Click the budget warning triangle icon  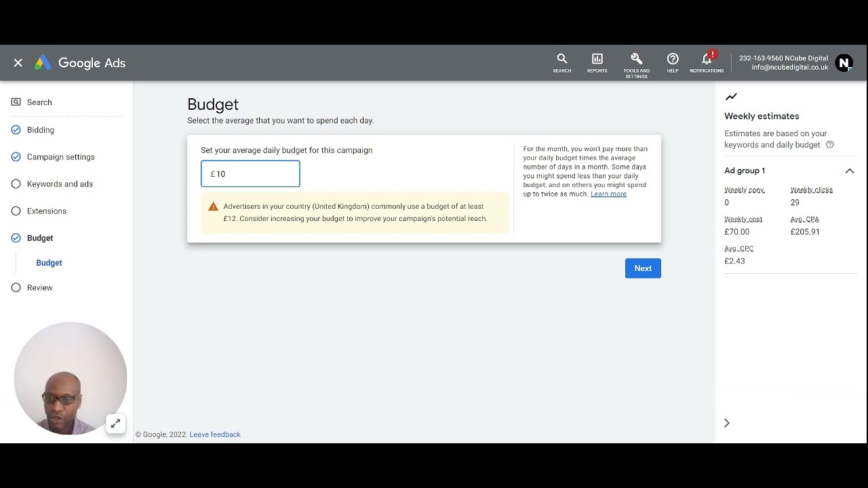(x=213, y=207)
